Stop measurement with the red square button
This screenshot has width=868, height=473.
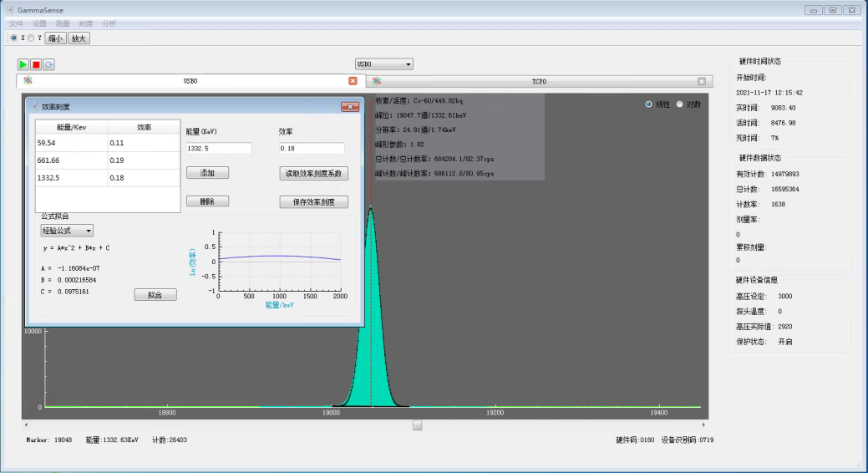click(x=36, y=64)
